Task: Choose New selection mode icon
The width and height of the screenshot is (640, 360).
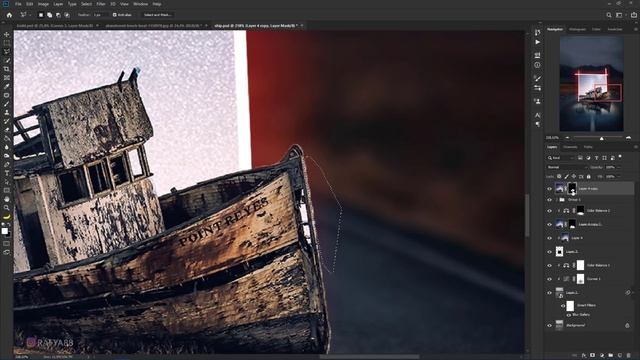Action: click(x=41, y=15)
